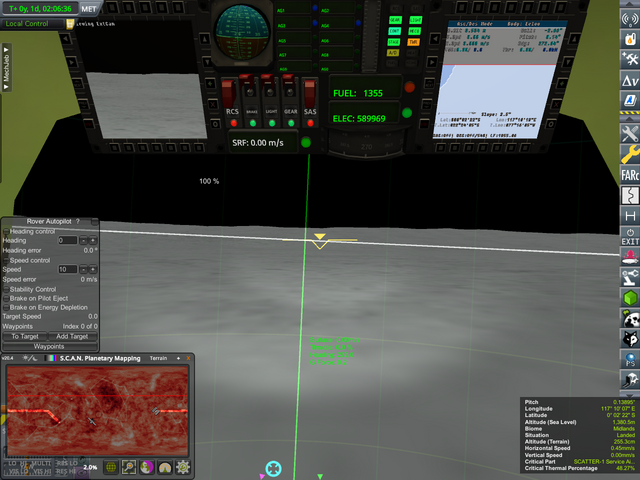The width and height of the screenshot is (640, 480).
Task: Click the 'H' toolbar icon
Action: pos(629,216)
